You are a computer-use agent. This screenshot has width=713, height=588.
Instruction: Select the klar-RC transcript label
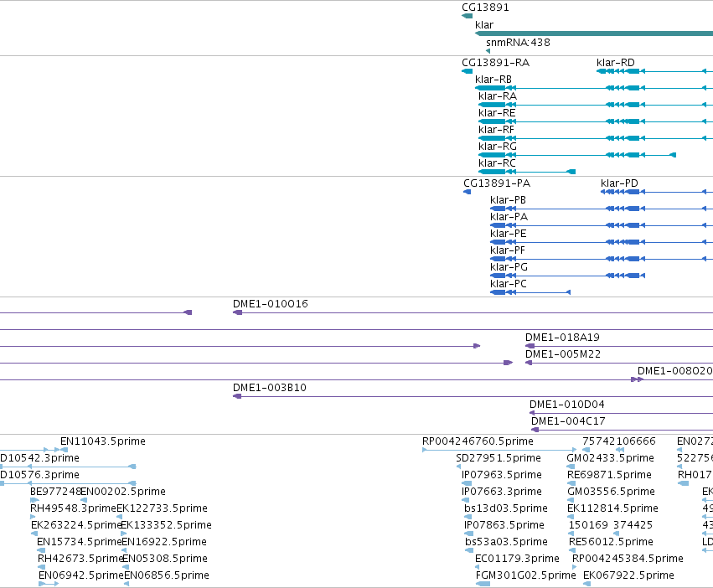point(497,163)
